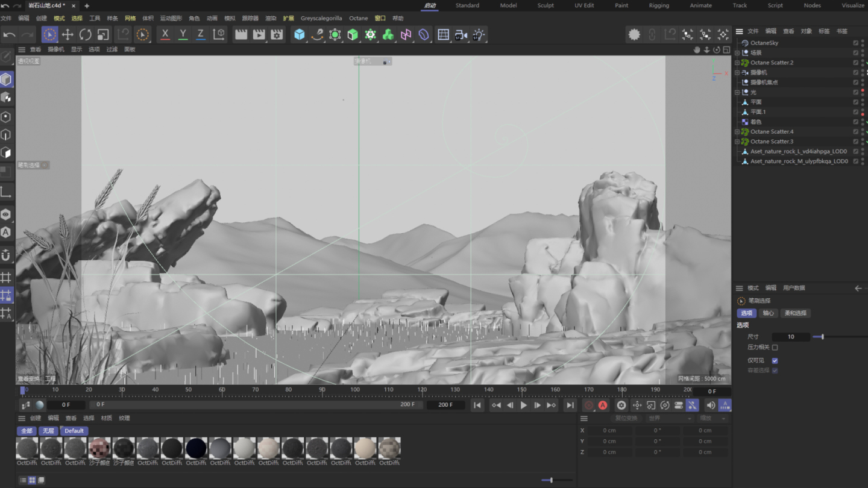
Task: Render to picture viewer clapperboard icon
Action: pyautogui.click(x=259, y=34)
